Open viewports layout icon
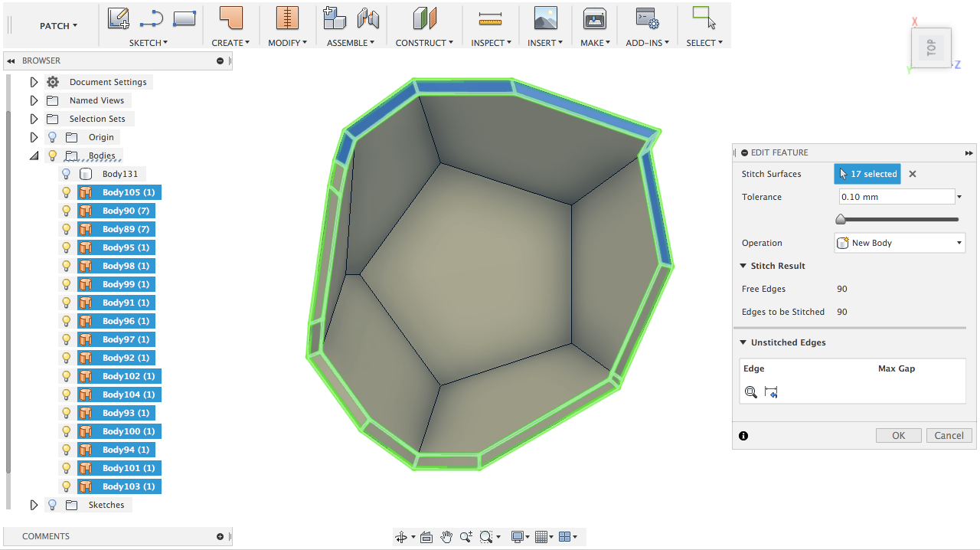Viewport: 980px width, 550px height. tap(565, 537)
